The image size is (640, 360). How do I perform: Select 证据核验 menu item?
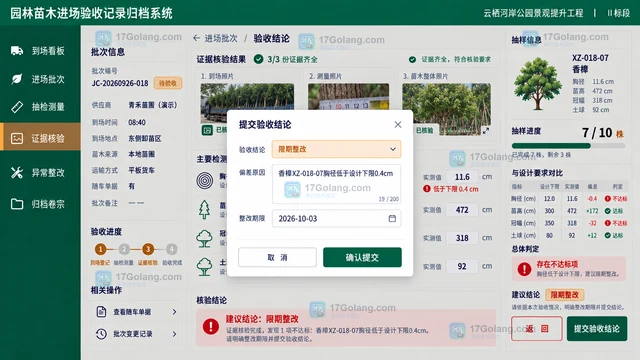point(40,138)
